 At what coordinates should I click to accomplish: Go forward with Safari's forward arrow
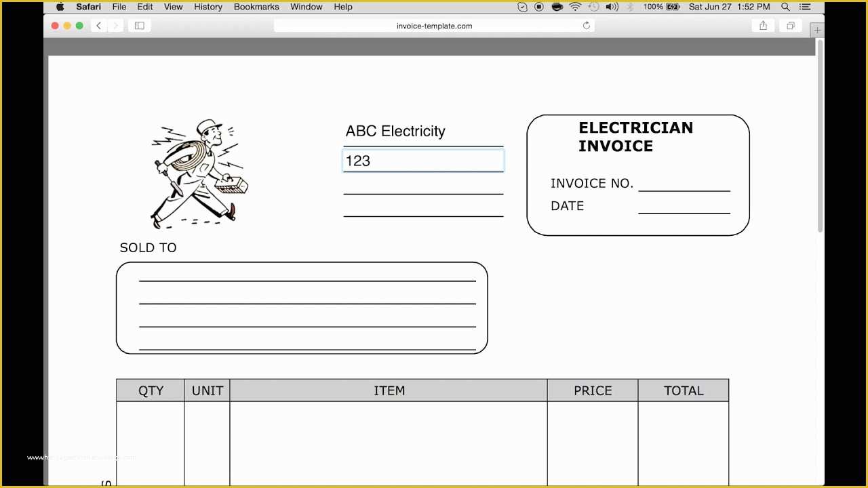pos(115,26)
